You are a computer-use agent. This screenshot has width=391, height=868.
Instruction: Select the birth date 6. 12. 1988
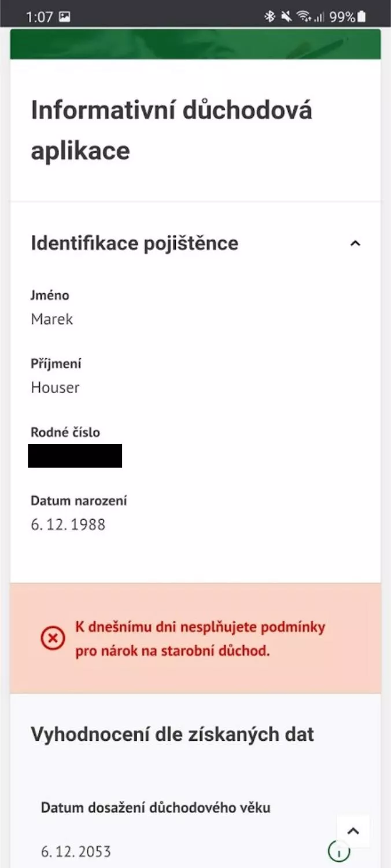(68, 525)
